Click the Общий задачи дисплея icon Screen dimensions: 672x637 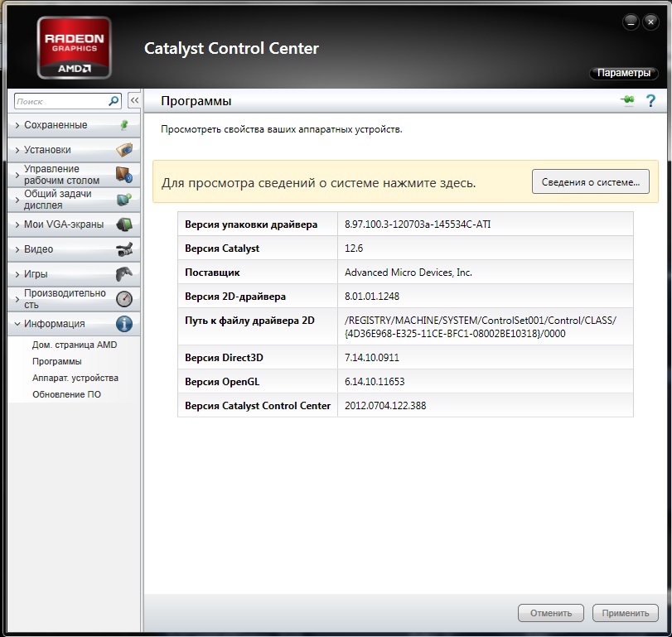(124, 199)
